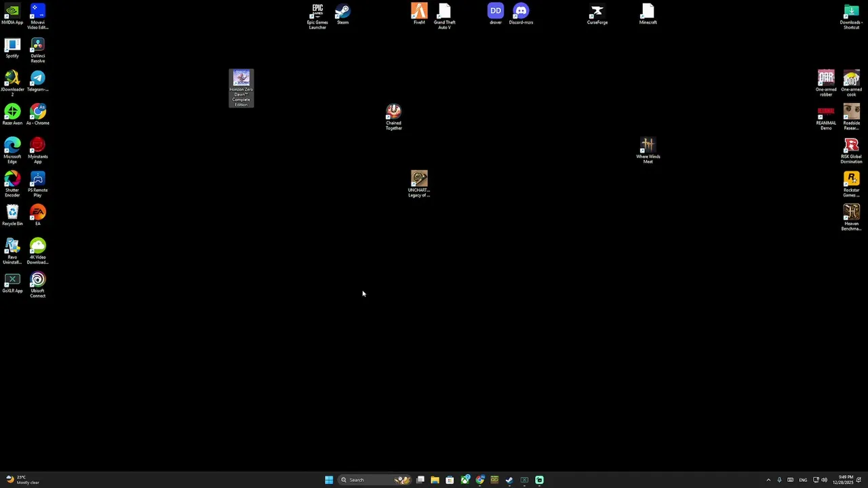The height and width of the screenshot is (488, 868).
Task: Select the Revo Uninstaller shortcut
Action: (12, 251)
